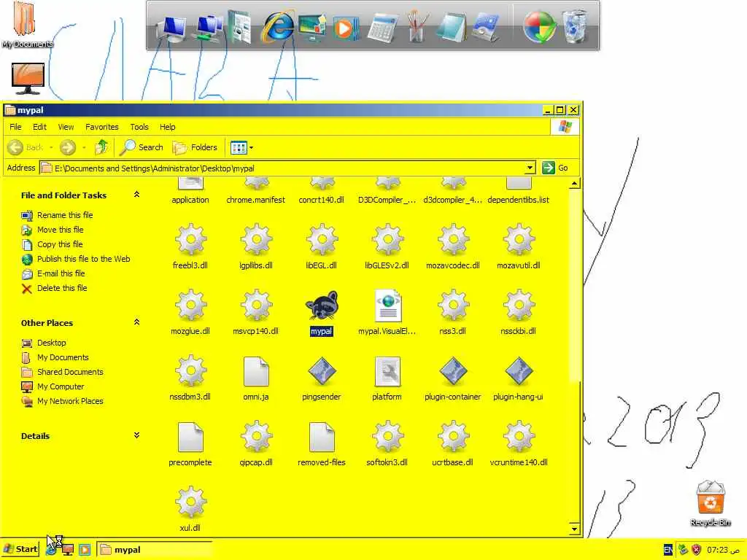This screenshot has width=747, height=560.
Task: Select the mozglue.dll file icon
Action: point(190,306)
